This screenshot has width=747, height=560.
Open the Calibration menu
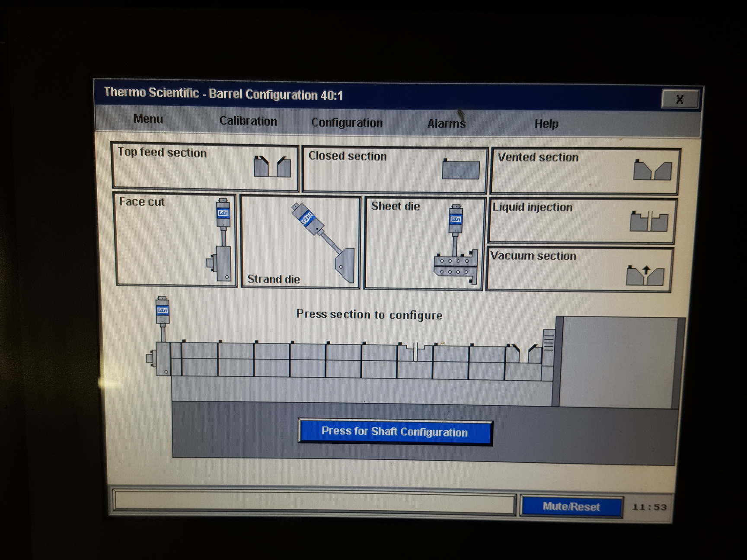tap(248, 121)
